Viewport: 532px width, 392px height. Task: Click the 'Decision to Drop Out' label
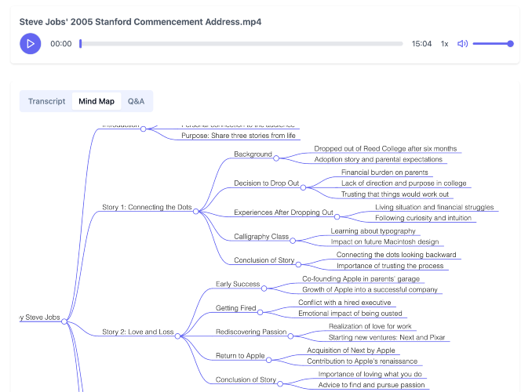pos(266,183)
